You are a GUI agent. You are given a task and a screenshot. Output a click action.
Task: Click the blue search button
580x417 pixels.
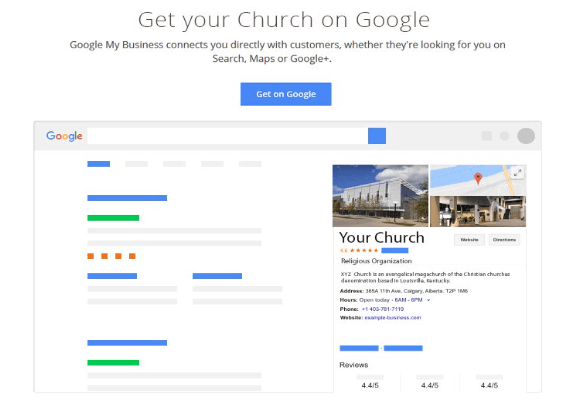(377, 136)
